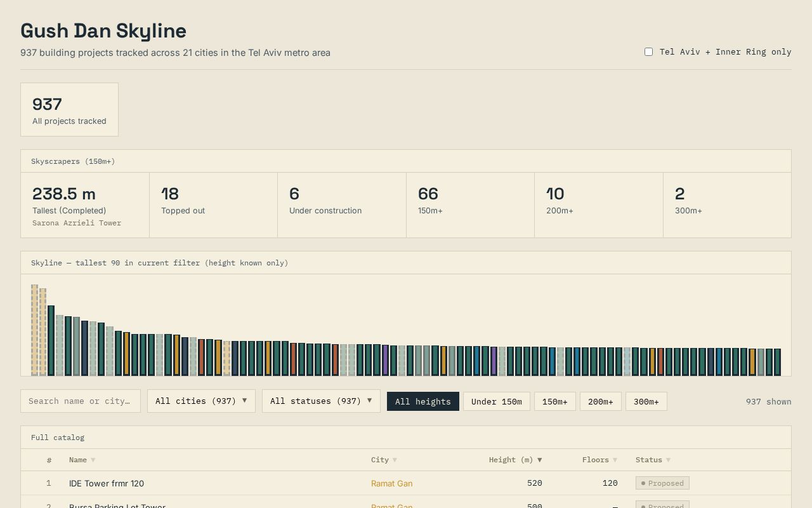Click the 6 Under construction stat

tap(342, 205)
